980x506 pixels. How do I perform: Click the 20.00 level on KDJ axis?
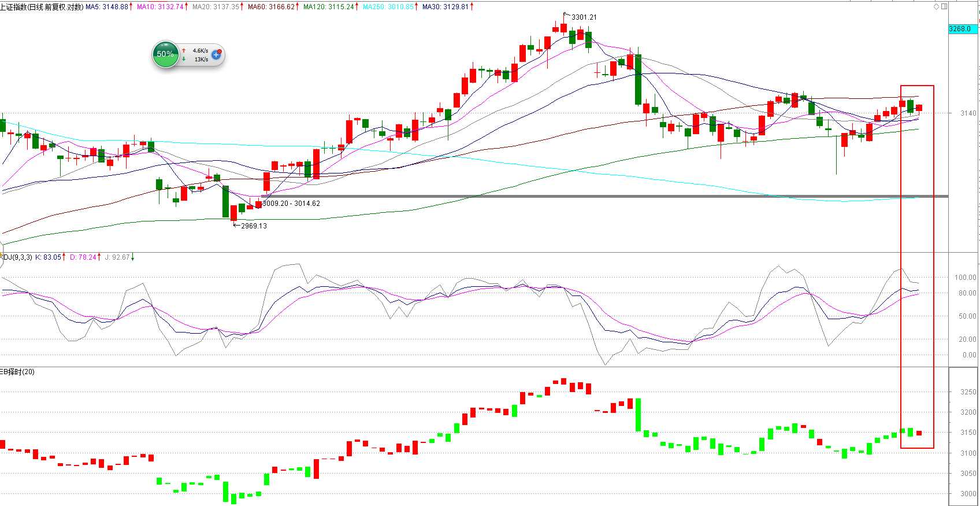pyautogui.click(x=967, y=339)
